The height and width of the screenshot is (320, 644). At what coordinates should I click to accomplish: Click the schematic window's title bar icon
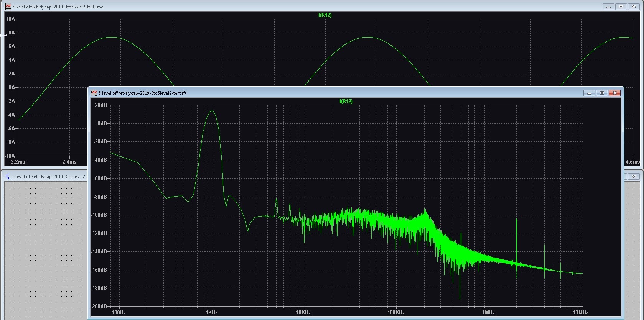[7, 176]
